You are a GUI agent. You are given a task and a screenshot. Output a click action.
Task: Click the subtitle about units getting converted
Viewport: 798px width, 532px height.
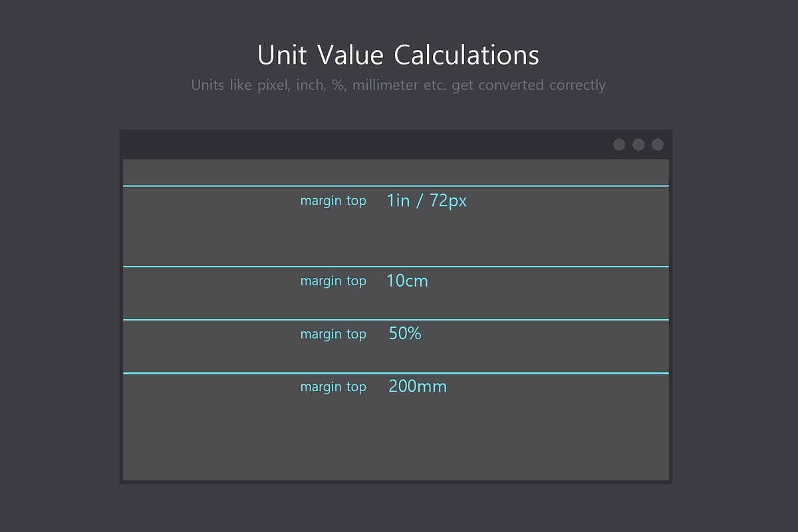tap(398, 85)
